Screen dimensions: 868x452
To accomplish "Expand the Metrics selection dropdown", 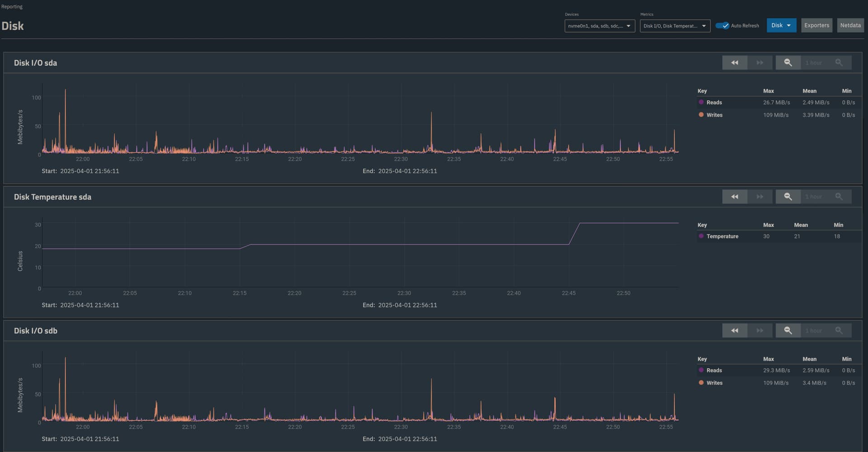I will 675,26.
